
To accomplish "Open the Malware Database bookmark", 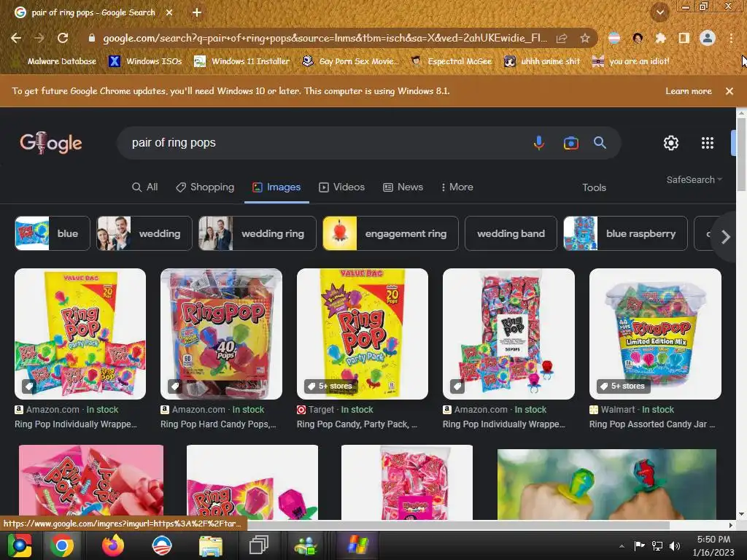I will [x=55, y=61].
